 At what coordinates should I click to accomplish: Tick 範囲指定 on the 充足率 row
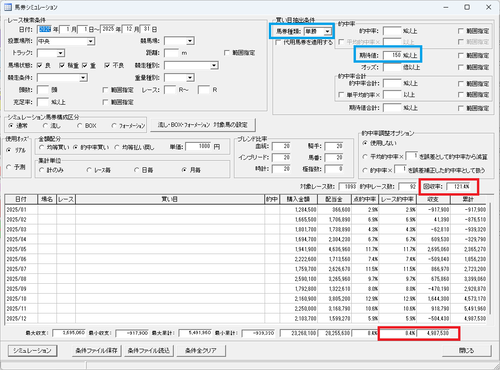tap(105, 102)
